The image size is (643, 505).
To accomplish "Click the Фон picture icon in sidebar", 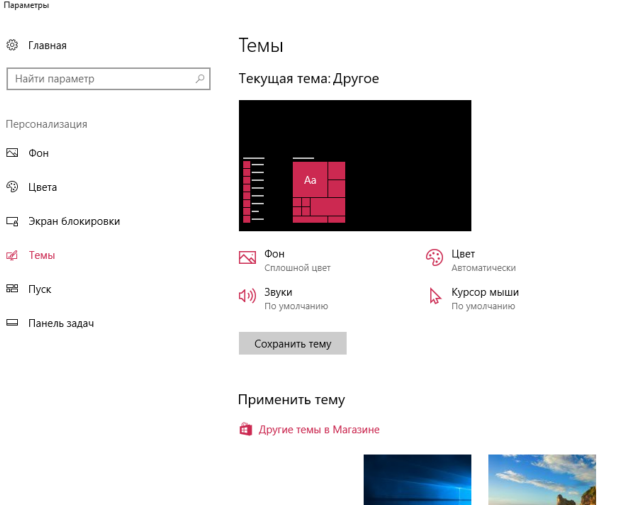I will [x=12, y=153].
